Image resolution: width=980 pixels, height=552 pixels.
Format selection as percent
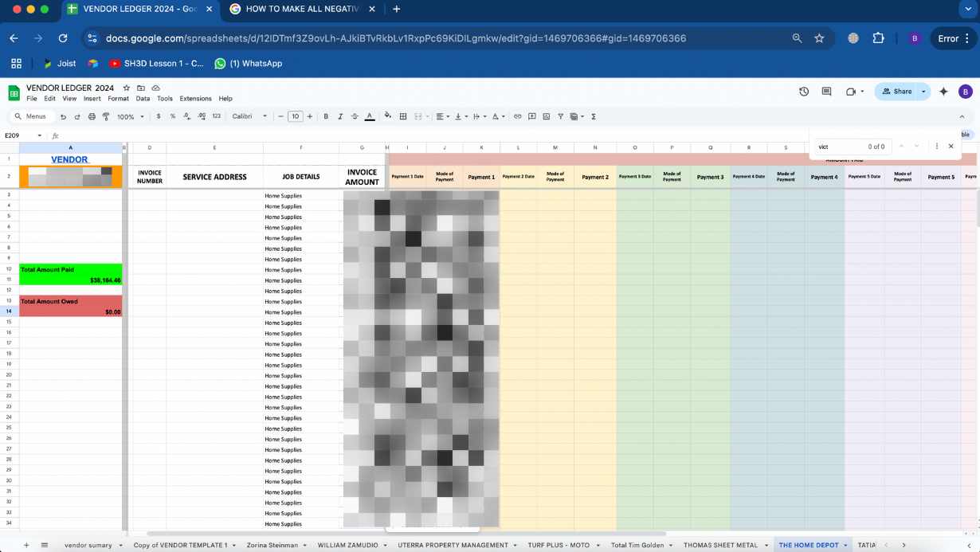click(x=173, y=116)
